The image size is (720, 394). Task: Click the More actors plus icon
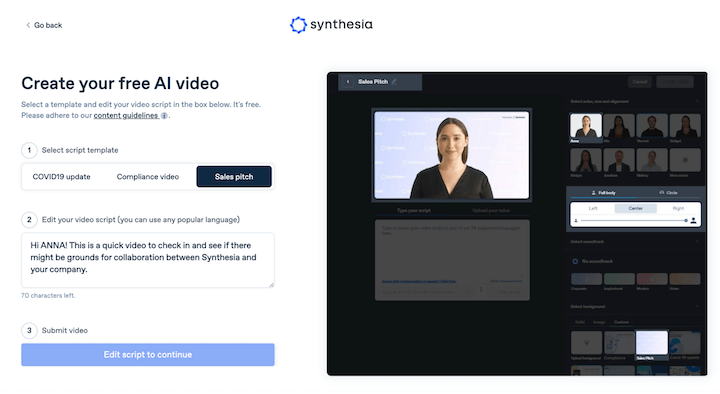685,160
